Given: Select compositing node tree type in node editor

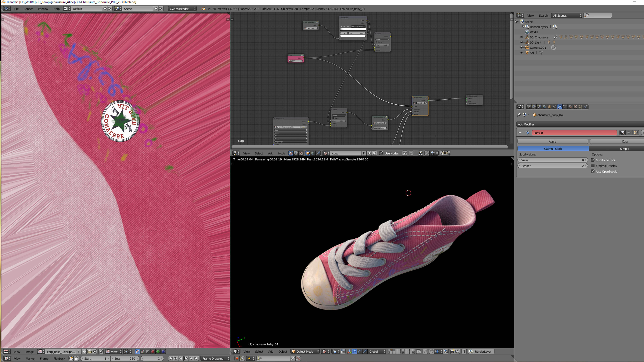Looking at the screenshot, I should [296, 153].
